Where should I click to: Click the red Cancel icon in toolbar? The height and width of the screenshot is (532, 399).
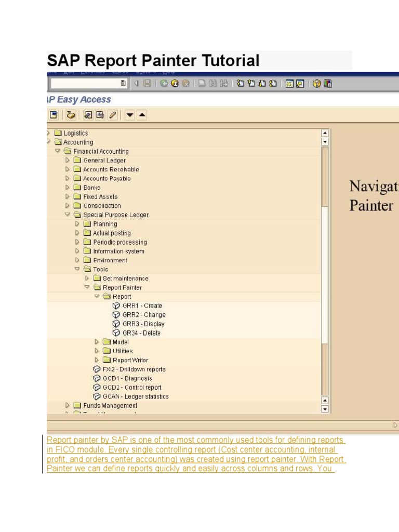pos(185,83)
